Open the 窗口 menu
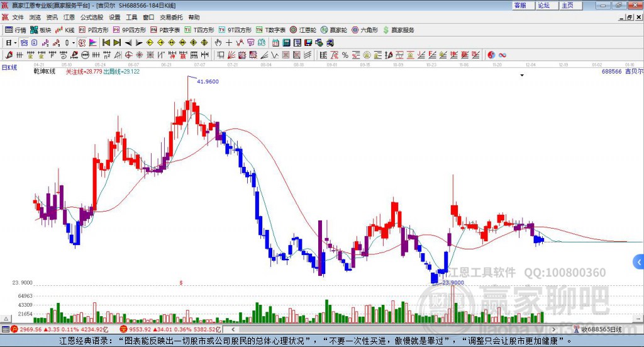 coord(148,17)
